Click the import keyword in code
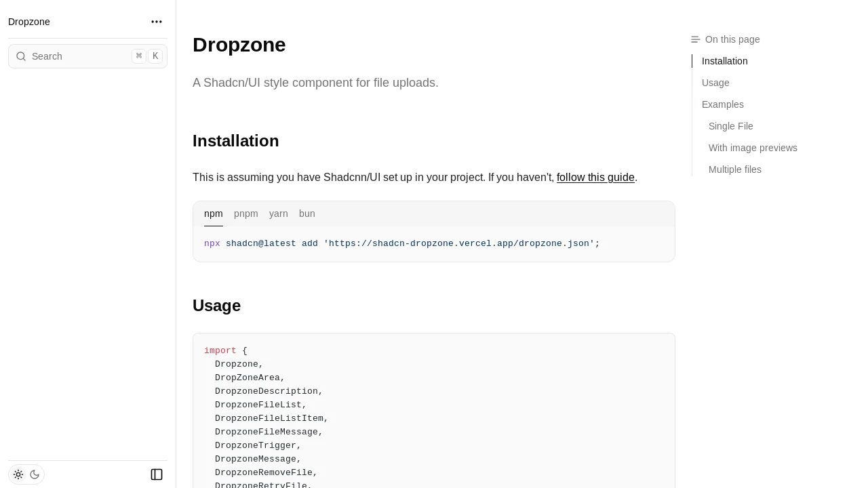The image size is (868, 488). coord(220,350)
